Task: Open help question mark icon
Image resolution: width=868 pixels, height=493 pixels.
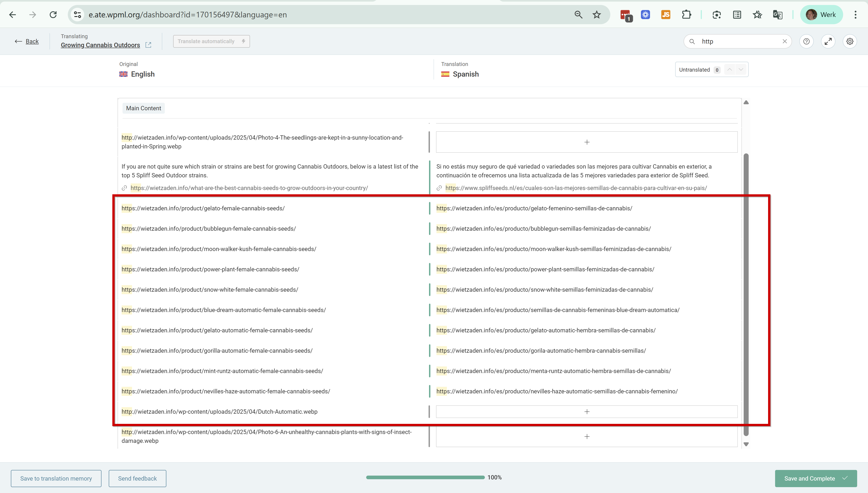Action: click(806, 41)
